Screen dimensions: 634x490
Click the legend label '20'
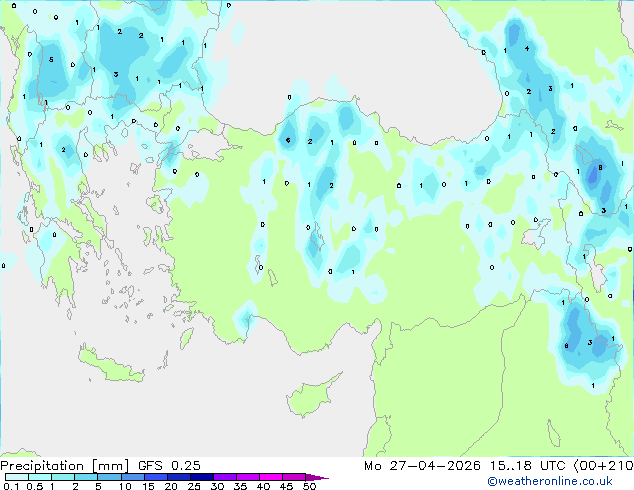coord(171,486)
